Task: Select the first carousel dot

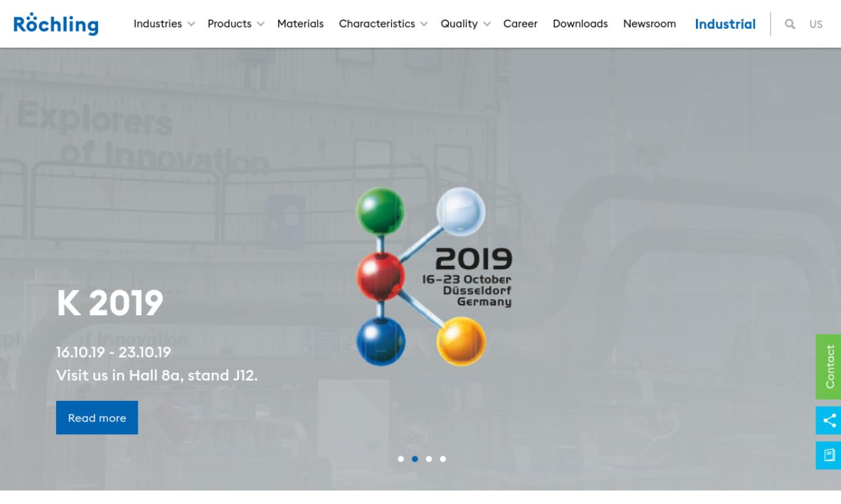Action: pos(401,459)
